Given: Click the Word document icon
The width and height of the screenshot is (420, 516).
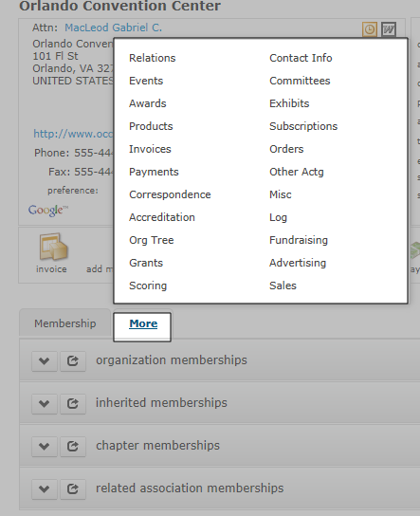Looking at the screenshot, I should pyautogui.click(x=389, y=29).
